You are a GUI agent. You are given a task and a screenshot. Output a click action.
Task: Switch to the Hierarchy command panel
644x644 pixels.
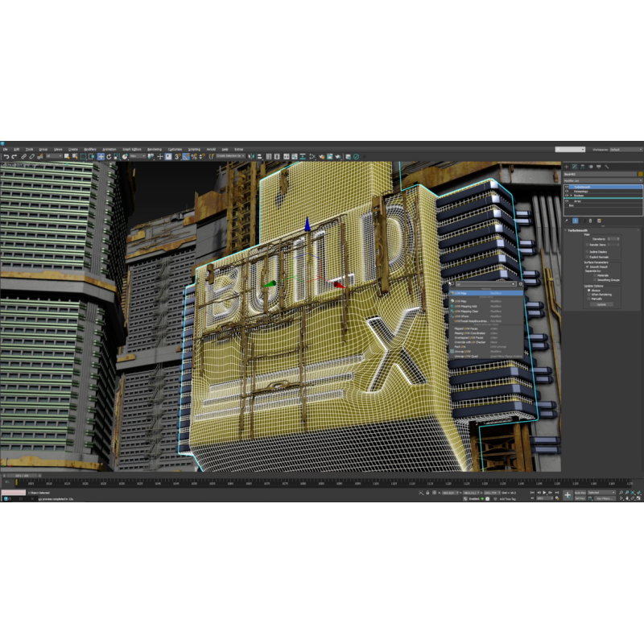click(x=584, y=166)
